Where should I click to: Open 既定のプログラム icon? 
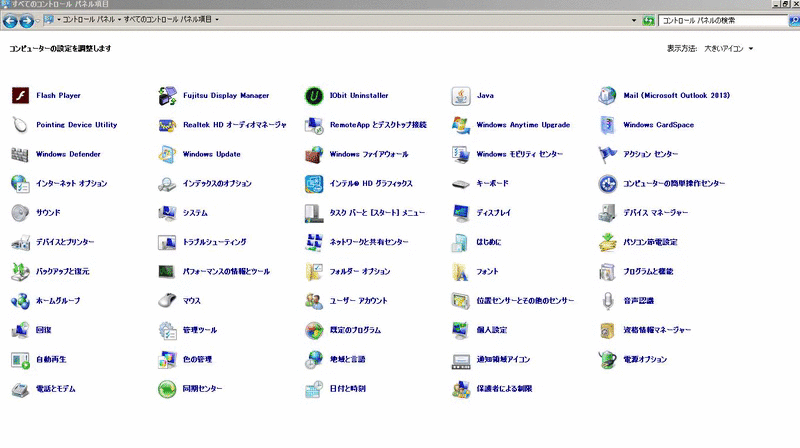[x=314, y=330]
